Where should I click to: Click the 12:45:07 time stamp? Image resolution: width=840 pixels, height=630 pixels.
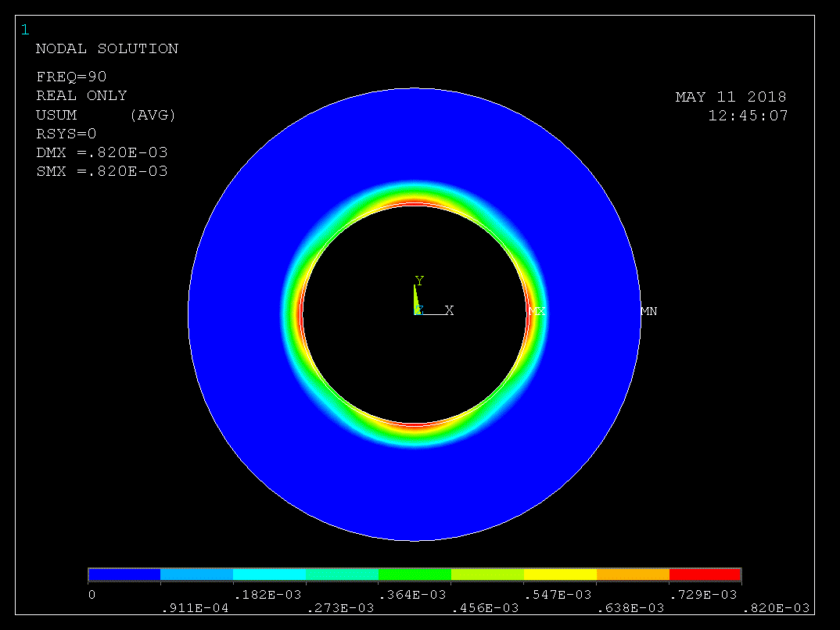[x=748, y=116]
